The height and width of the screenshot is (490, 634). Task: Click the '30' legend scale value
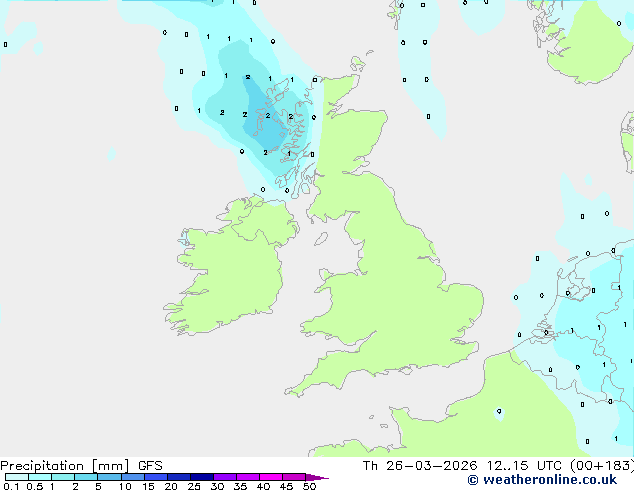(217, 486)
